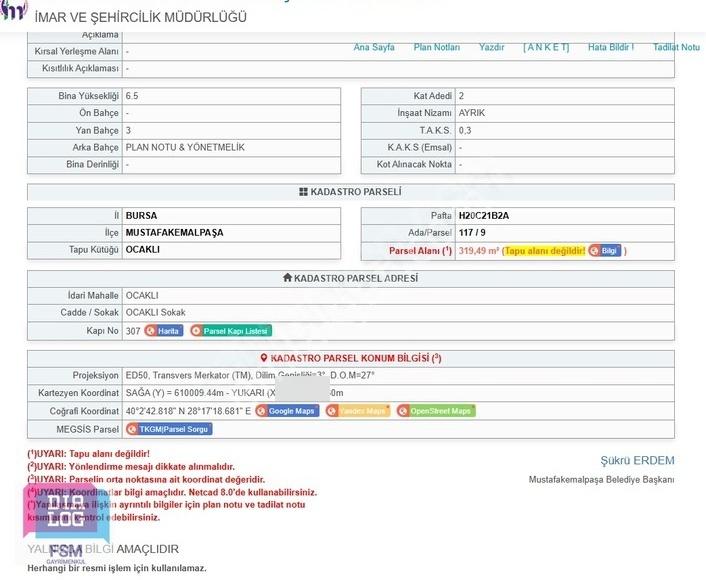Click the home icon in Kadastro Parsel Adresi header
Viewport: 706px width, 580px height.
[288, 277]
